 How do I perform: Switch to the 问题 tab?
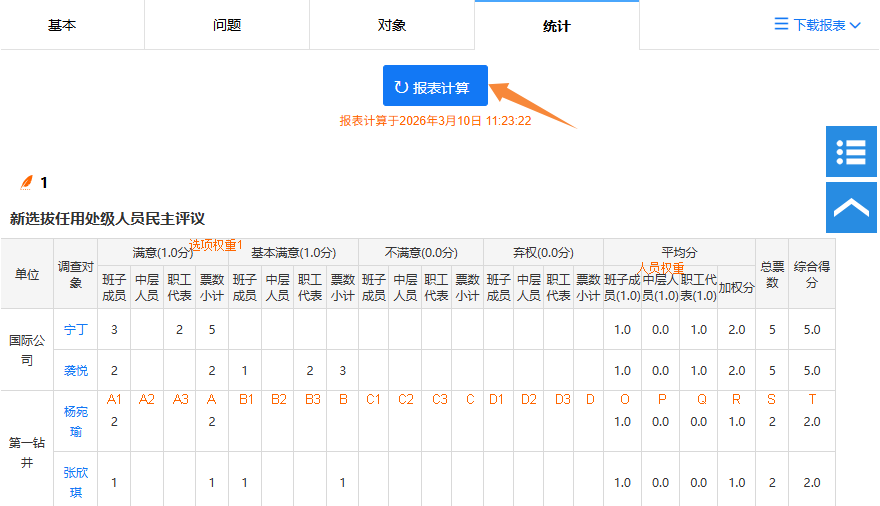pyautogui.click(x=227, y=25)
